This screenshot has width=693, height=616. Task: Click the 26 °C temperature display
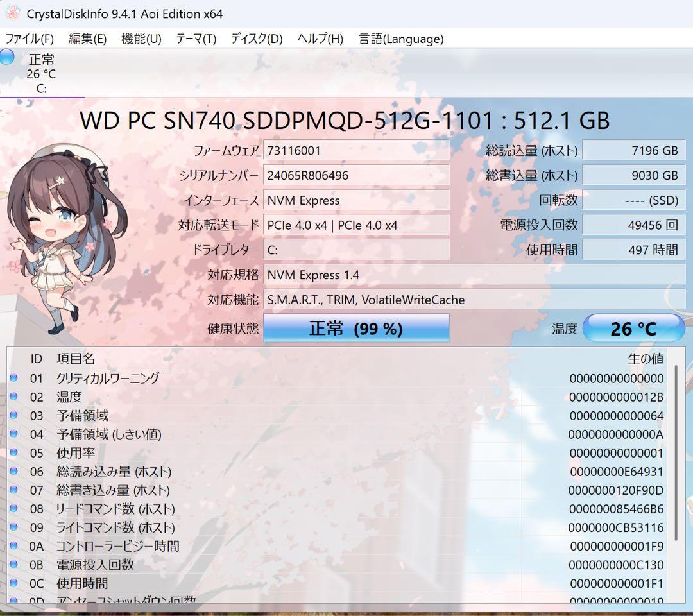pyautogui.click(x=635, y=328)
